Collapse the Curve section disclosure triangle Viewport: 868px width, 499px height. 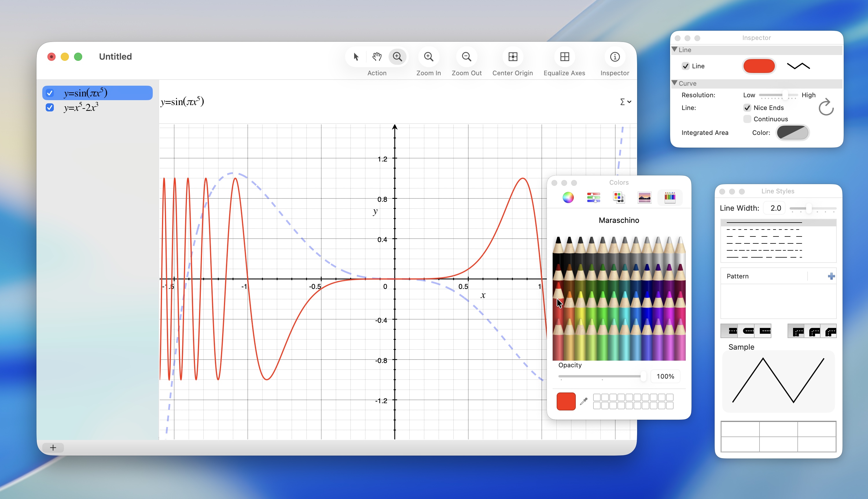click(674, 83)
